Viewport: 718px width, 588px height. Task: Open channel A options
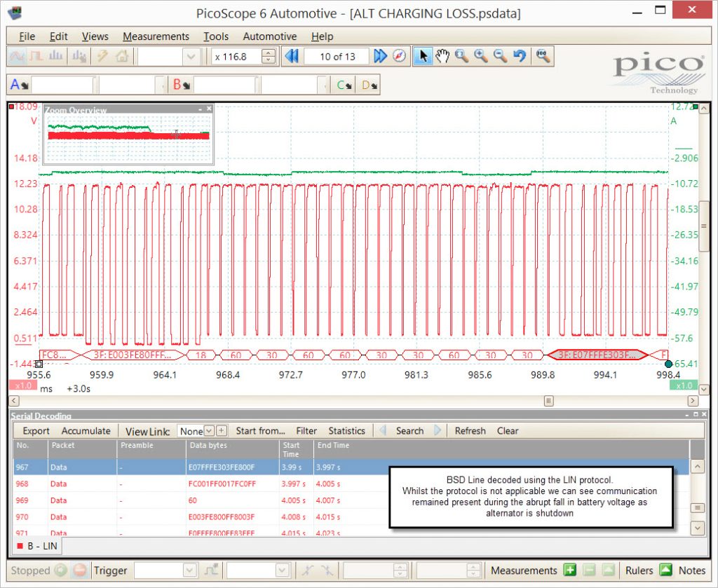pos(19,85)
